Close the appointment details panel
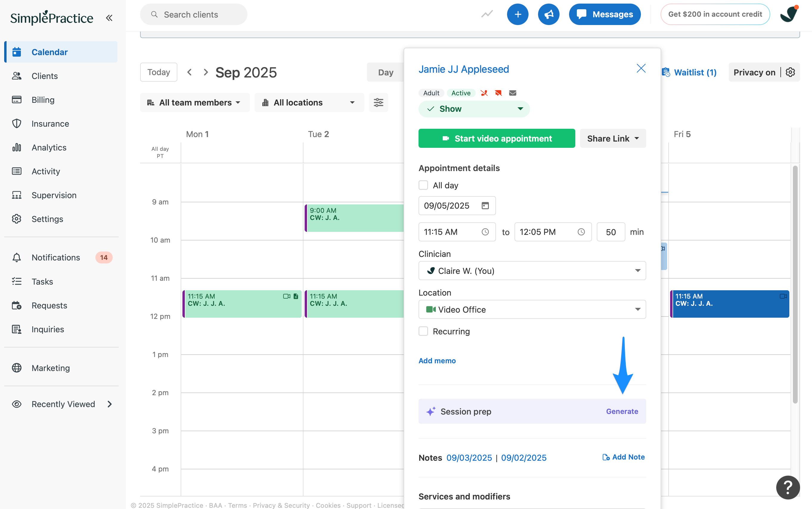 coord(641,68)
